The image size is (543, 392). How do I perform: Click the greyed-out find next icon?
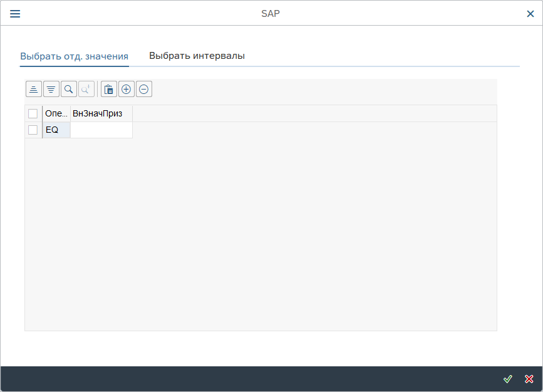click(86, 90)
